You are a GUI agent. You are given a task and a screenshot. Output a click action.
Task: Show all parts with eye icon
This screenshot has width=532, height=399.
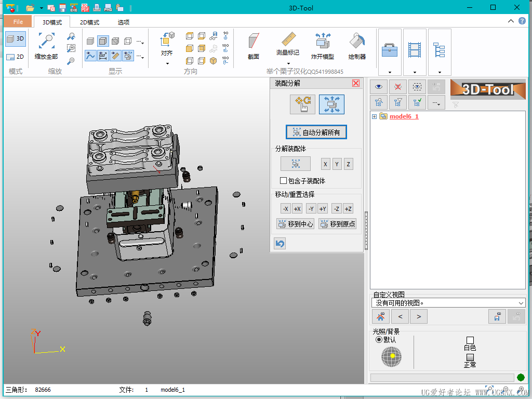379,87
